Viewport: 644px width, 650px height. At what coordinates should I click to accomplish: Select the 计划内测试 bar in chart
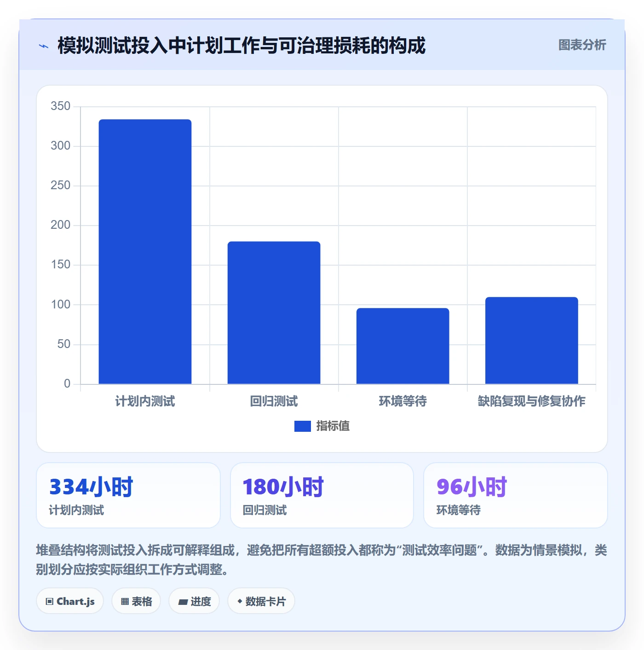pos(145,251)
